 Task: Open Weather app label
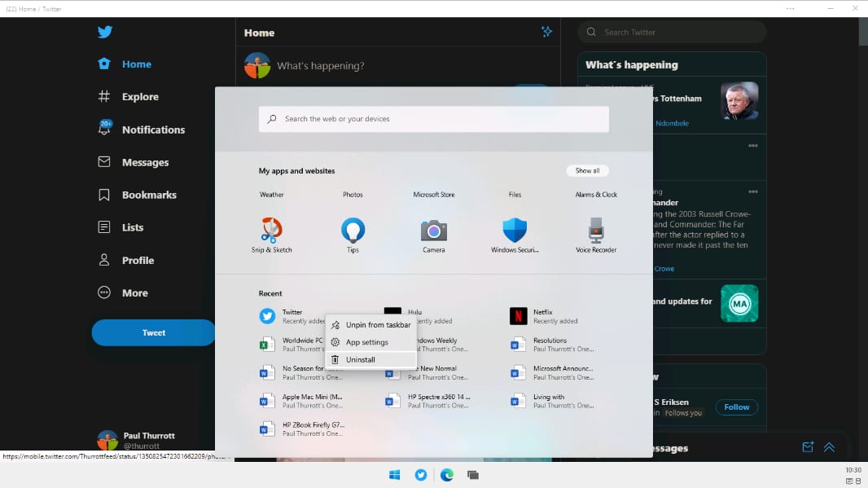click(x=271, y=195)
